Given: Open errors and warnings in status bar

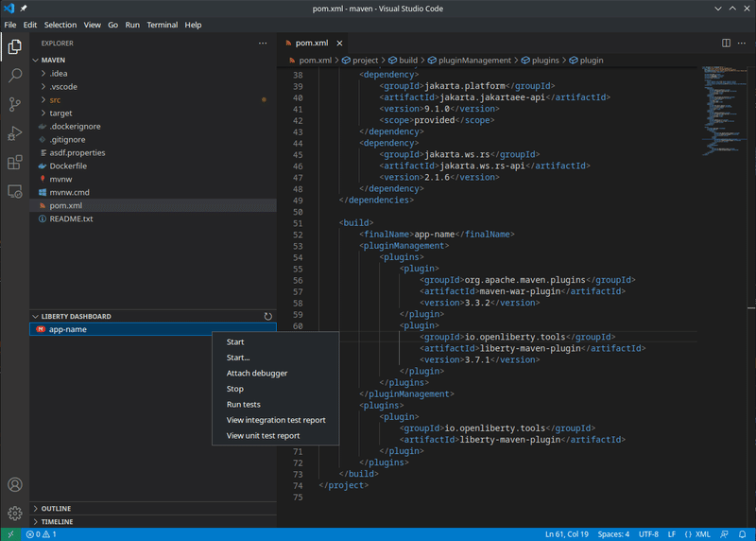Looking at the screenshot, I should click(x=41, y=534).
